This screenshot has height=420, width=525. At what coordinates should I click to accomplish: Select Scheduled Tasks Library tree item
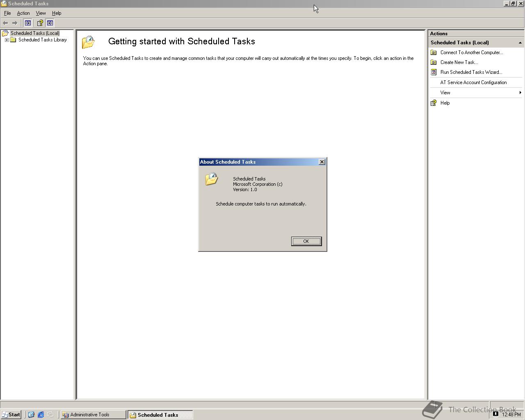(42, 40)
